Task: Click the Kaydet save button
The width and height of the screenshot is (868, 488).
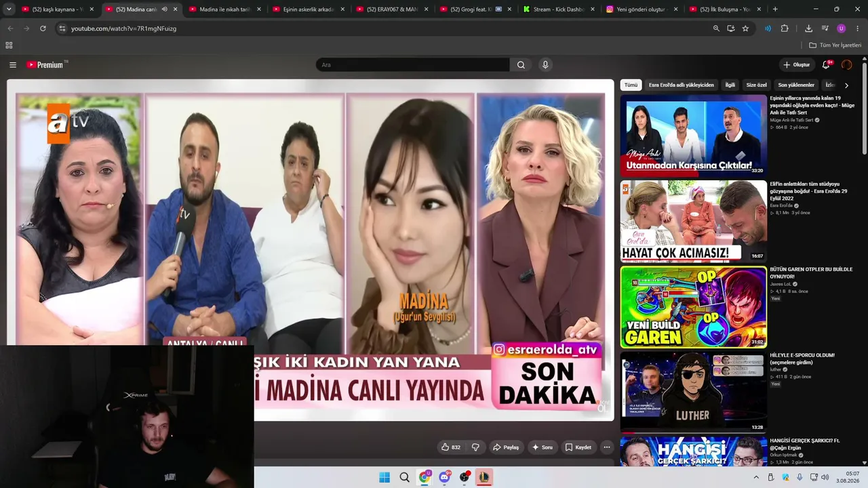Action: click(578, 447)
